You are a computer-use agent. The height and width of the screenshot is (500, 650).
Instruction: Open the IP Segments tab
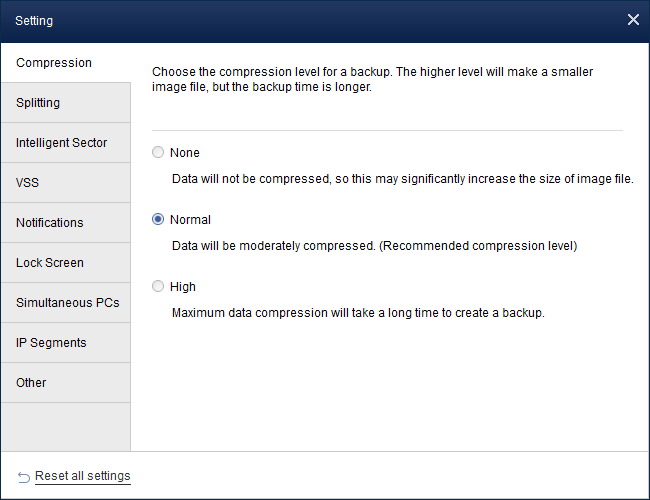point(51,343)
